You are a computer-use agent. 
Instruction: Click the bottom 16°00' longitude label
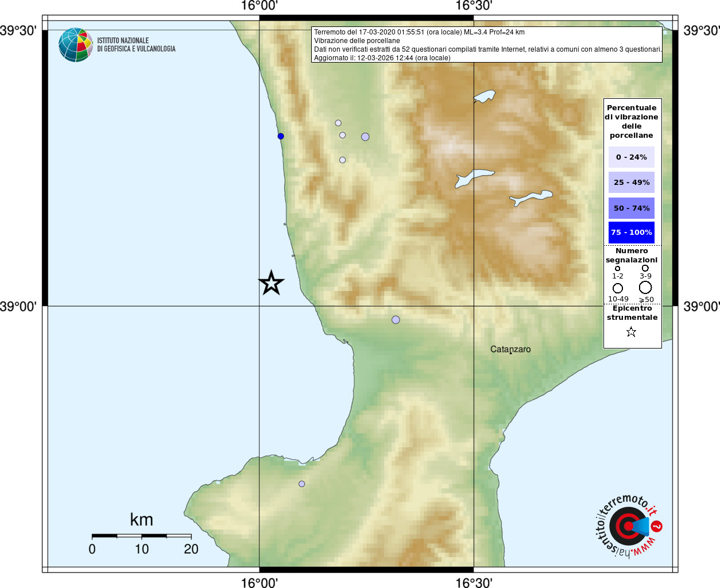[x=259, y=583]
